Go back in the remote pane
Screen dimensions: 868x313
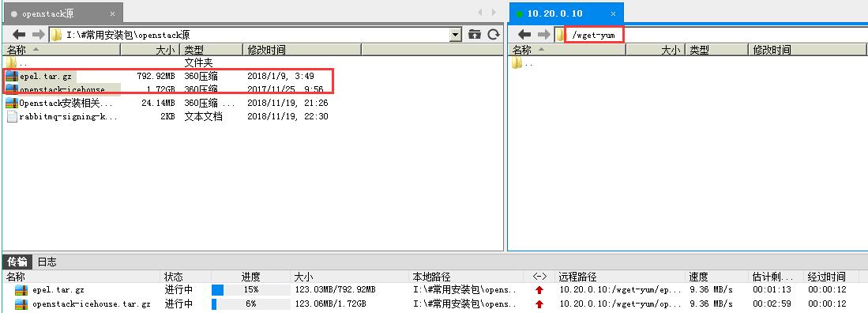(x=524, y=34)
